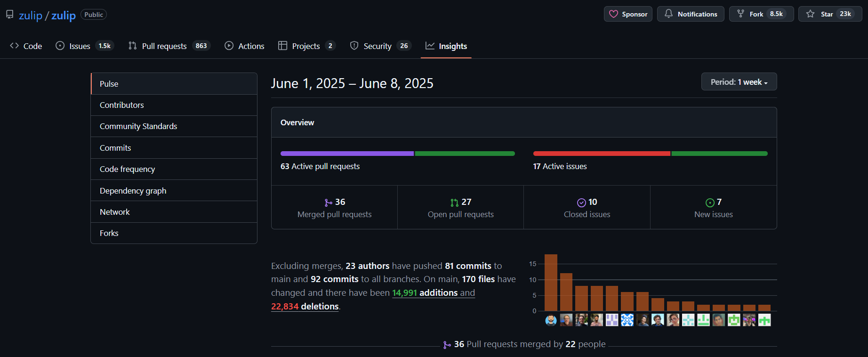Go to the Pull requests tab

coord(164,46)
